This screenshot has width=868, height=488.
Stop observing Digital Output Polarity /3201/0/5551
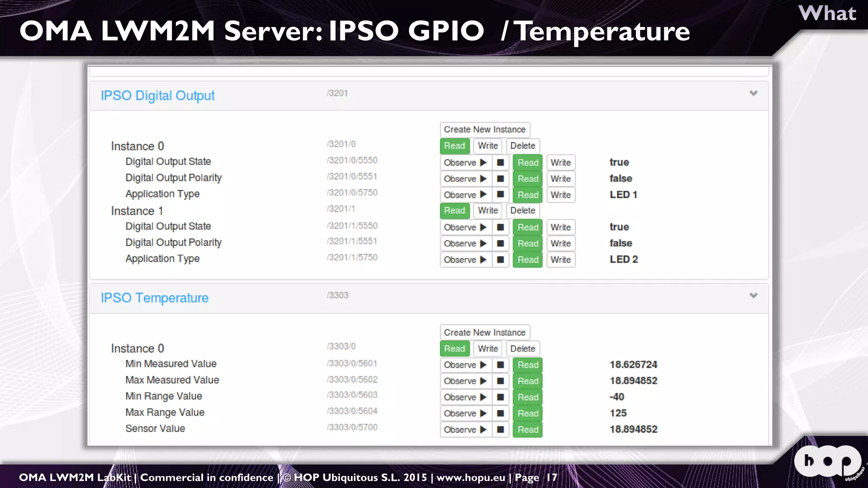click(x=501, y=179)
